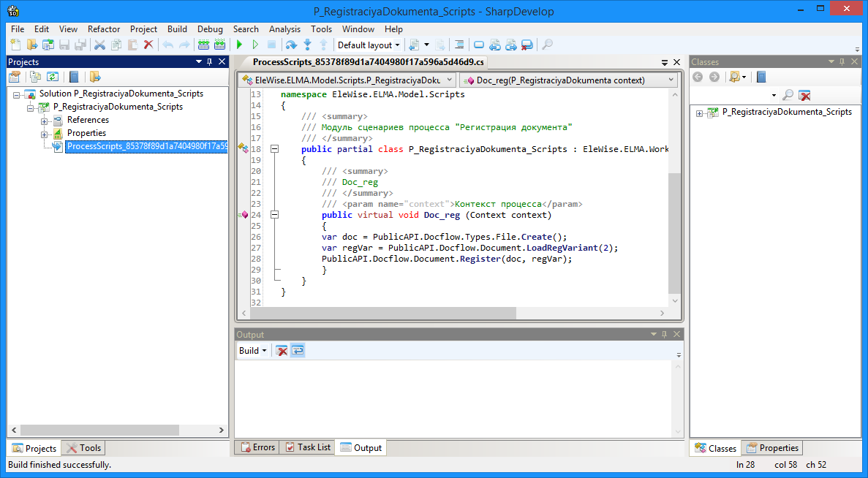Image resolution: width=868 pixels, height=478 pixels.
Task: Click the search magnifier icon in Classes panel
Action: [788, 95]
